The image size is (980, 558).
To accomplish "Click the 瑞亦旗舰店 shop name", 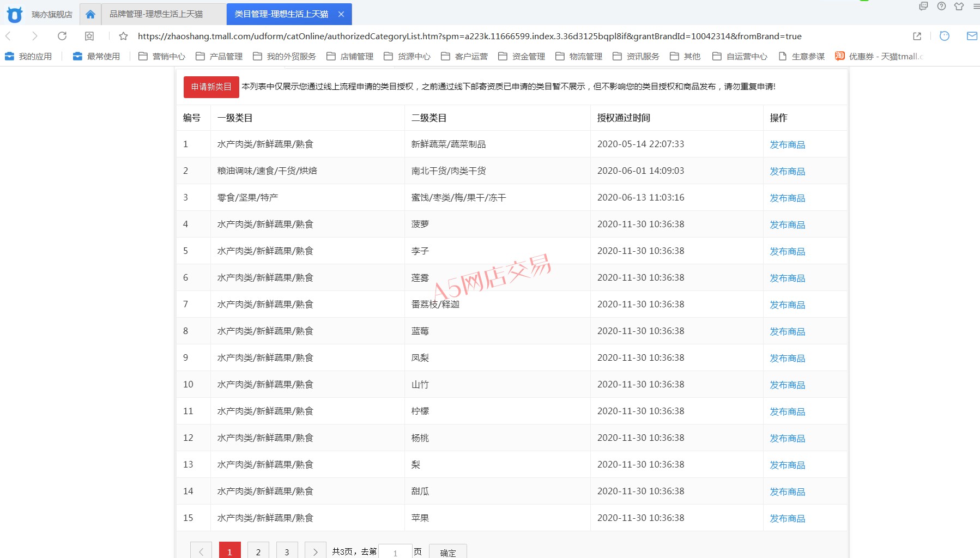I will coord(52,15).
